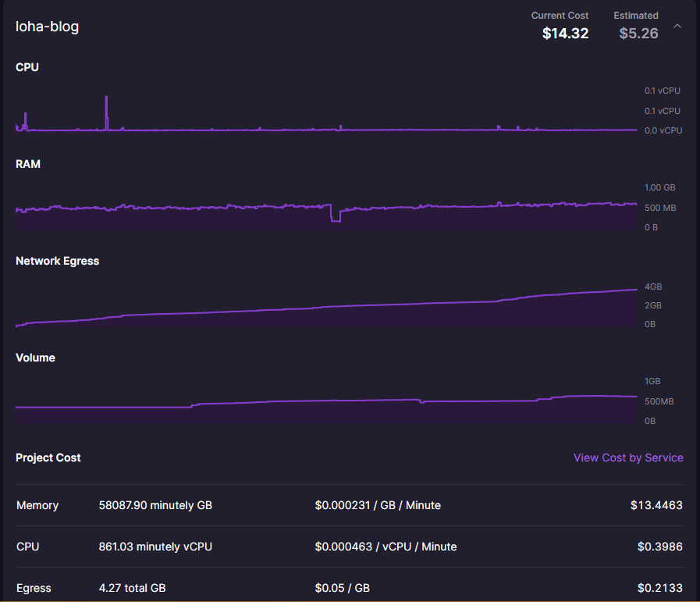Click the 500 MB RAM axis label
The height and width of the screenshot is (602, 700).
[660, 208]
